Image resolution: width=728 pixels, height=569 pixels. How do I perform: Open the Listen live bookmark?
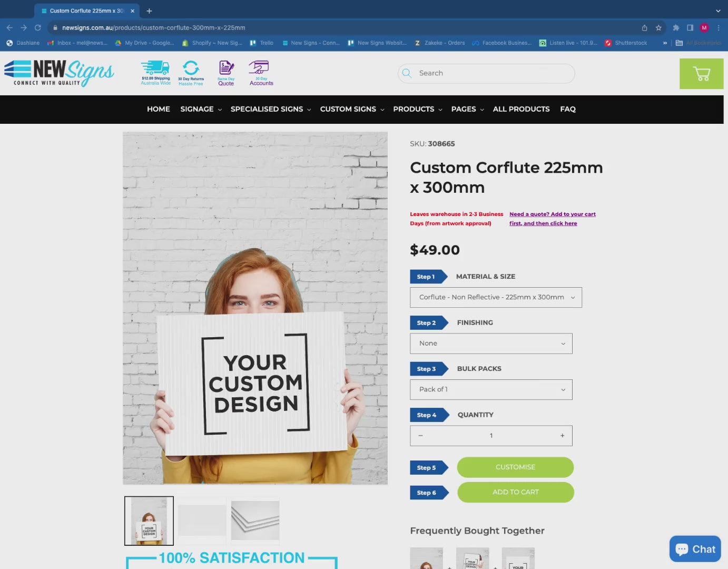(568, 43)
